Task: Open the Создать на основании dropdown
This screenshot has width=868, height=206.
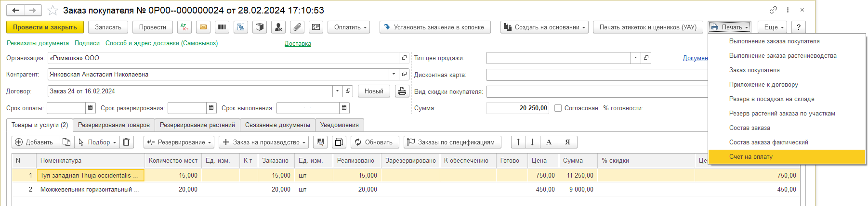Action: coord(544,27)
